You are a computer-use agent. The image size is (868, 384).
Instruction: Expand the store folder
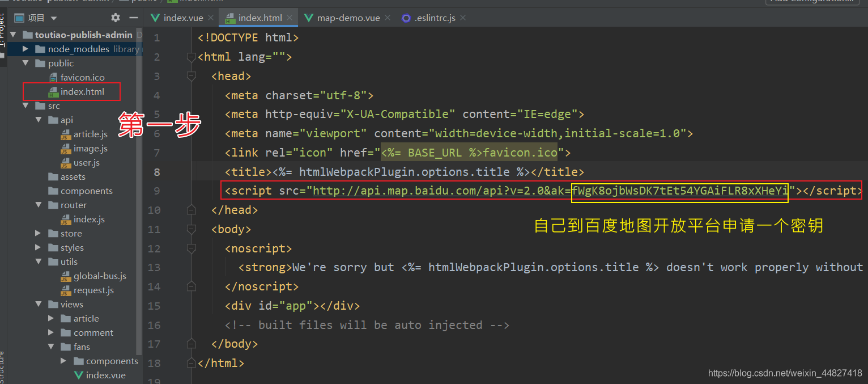38,233
